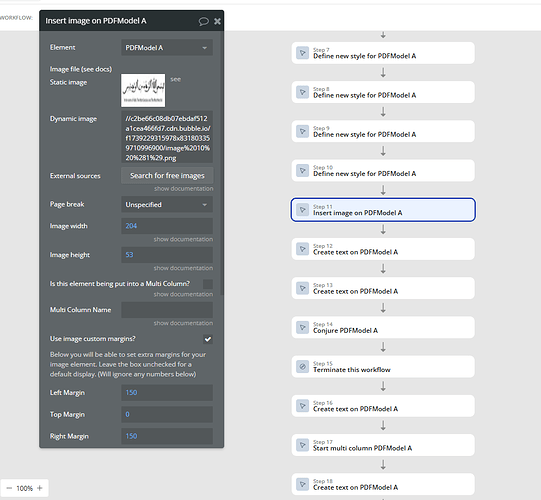Click Search for free images button
Screen dimensions: 541x500
pos(167,176)
